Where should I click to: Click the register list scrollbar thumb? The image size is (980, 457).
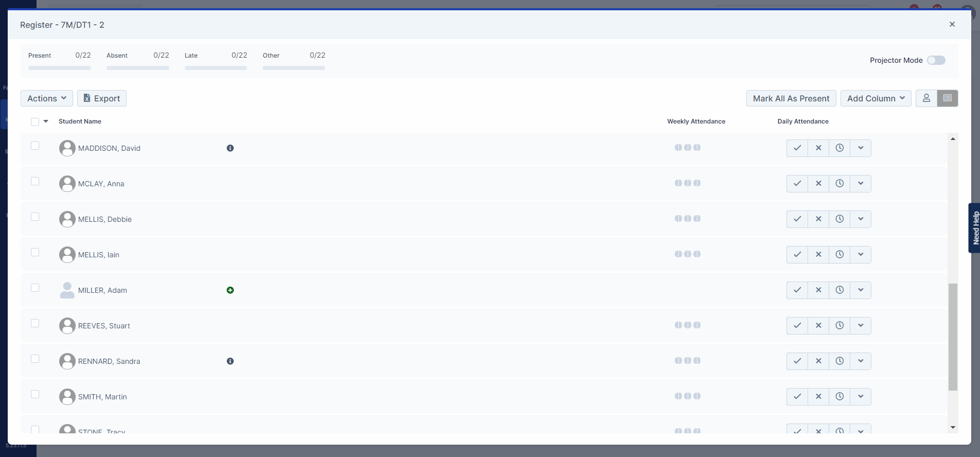[x=953, y=337]
